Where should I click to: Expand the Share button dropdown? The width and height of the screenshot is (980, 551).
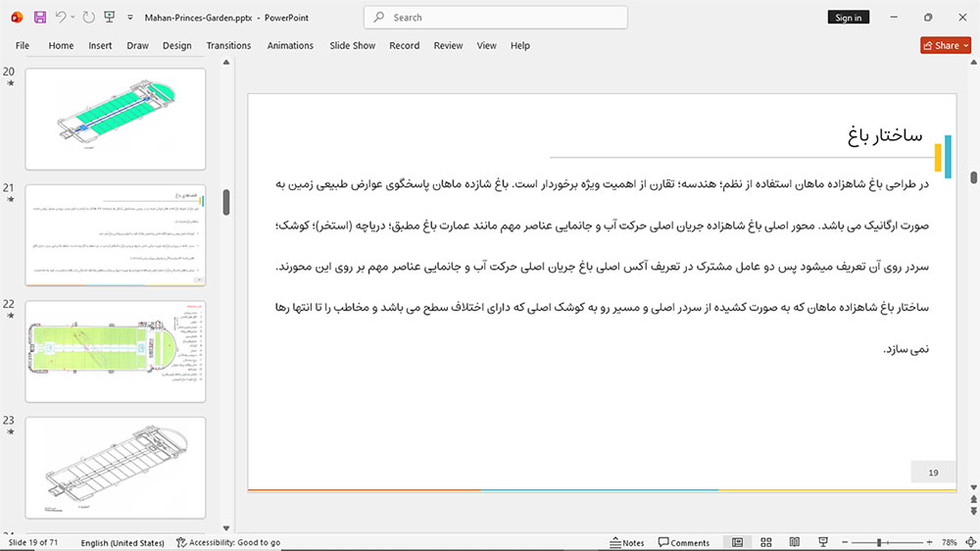pyautogui.click(x=966, y=46)
